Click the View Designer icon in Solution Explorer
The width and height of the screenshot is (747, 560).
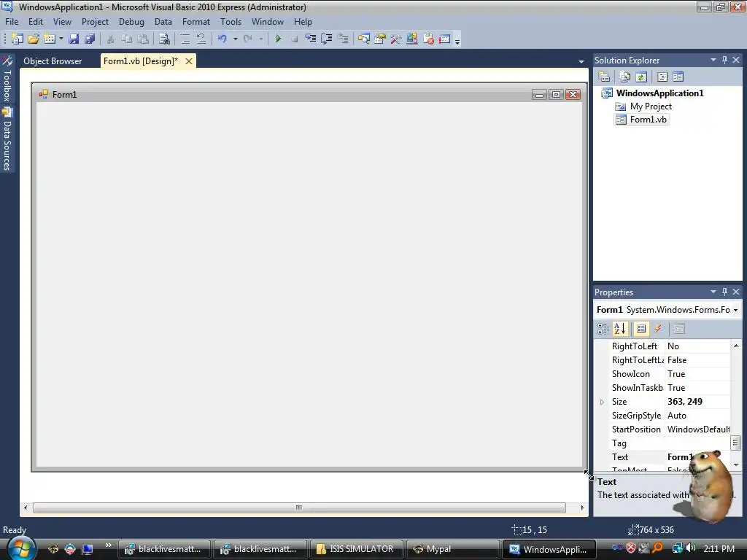[x=678, y=77]
